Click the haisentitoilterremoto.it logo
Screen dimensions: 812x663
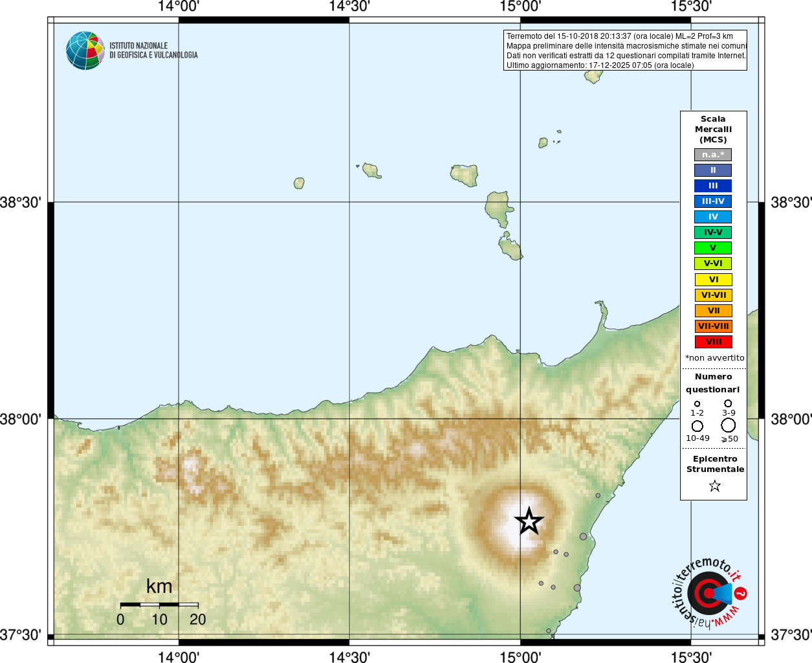coord(708,593)
